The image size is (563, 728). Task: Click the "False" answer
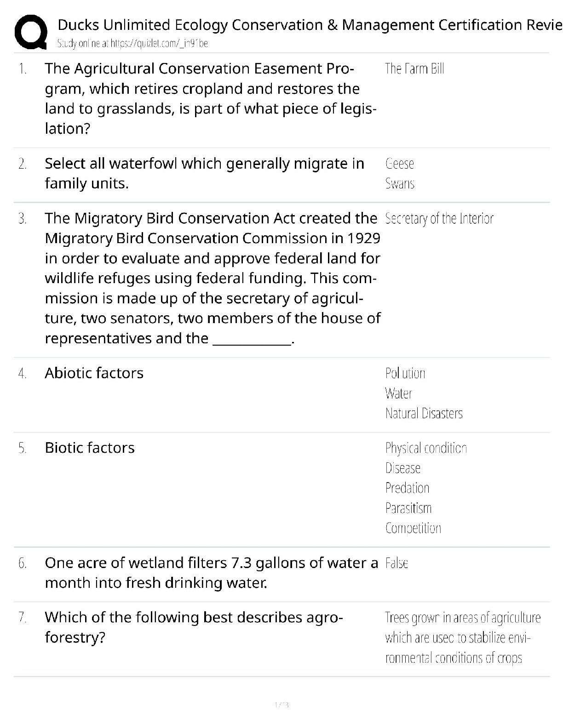[396, 563]
